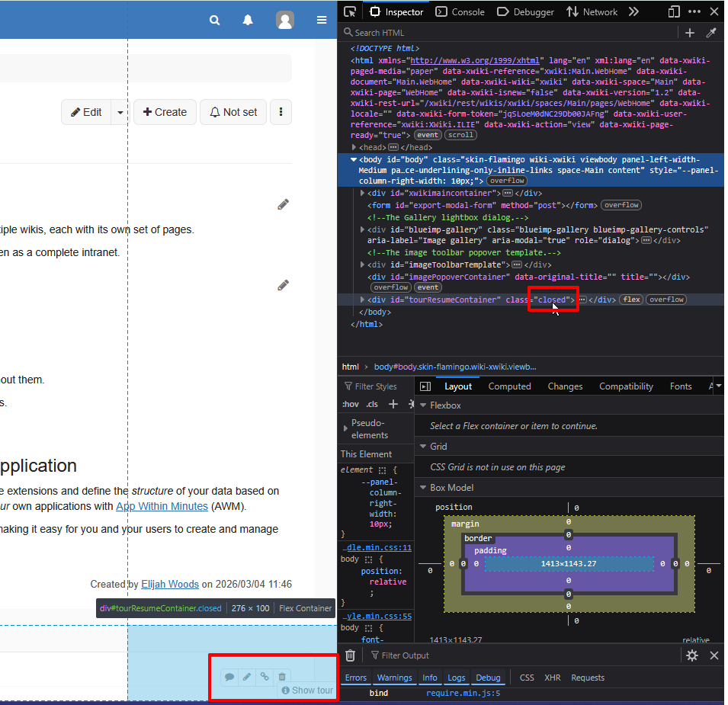Viewport: 728px width, 705px height.
Task: Toggle the Errors console filter
Action: [x=356, y=678]
